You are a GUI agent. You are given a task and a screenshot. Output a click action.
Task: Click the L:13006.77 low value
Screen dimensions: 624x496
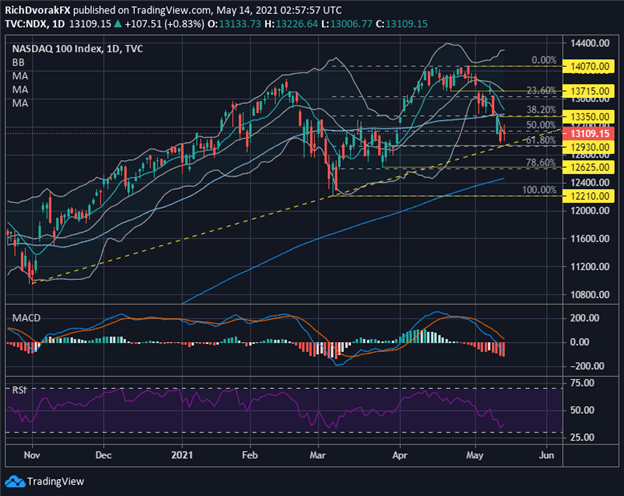(347, 24)
